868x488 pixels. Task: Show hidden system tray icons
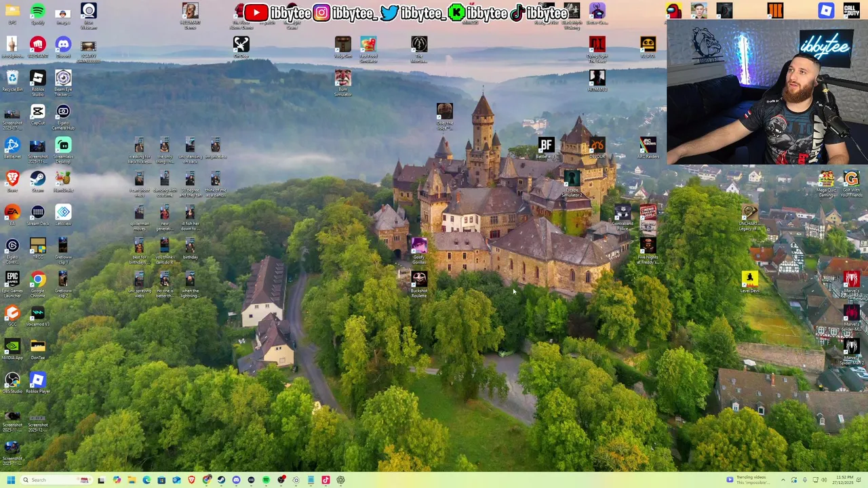[783, 480]
